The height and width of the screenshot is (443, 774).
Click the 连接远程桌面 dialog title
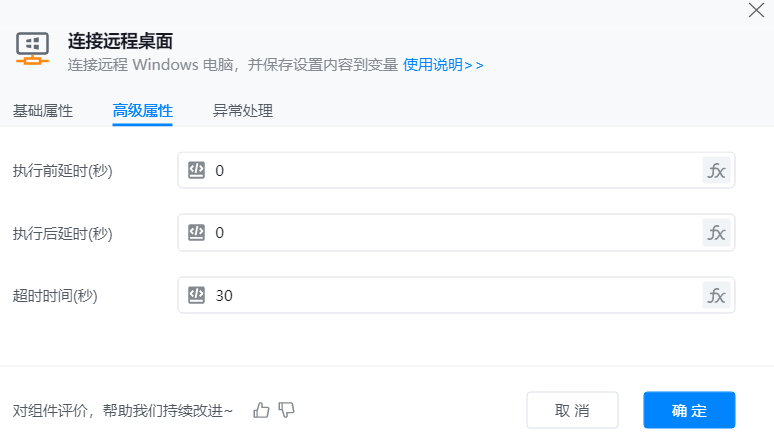click(120, 41)
